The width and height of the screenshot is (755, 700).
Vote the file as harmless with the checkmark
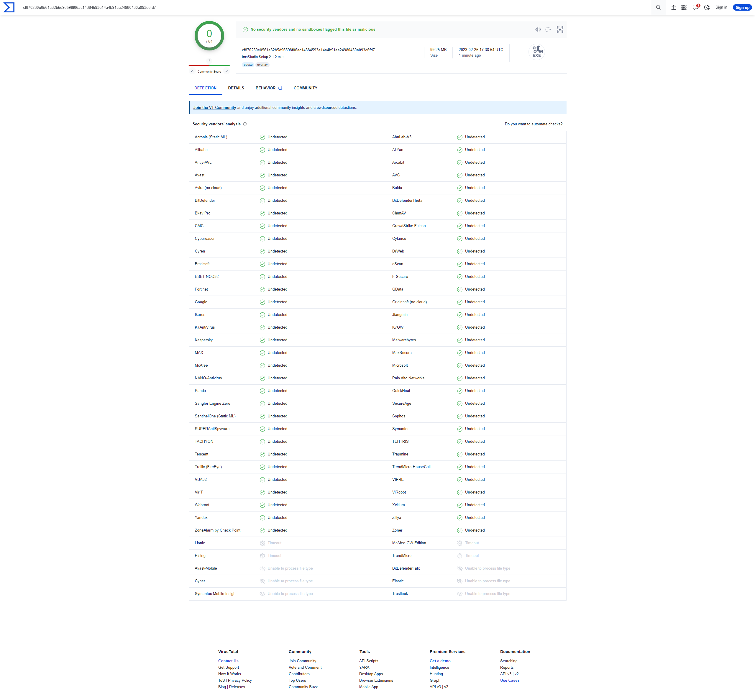tap(226, 71)
